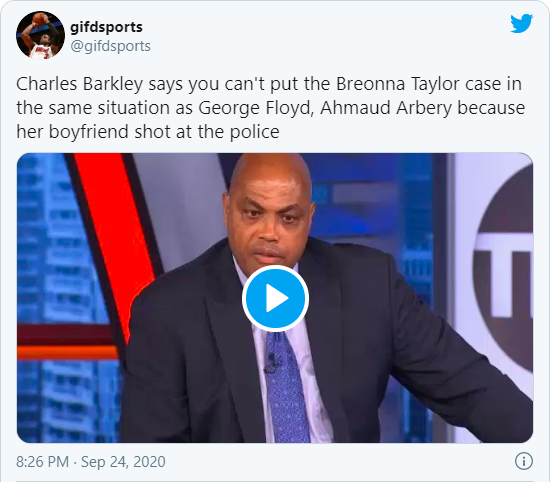
Task: Click the word "police" in the tweet
Action: (255, 132)
